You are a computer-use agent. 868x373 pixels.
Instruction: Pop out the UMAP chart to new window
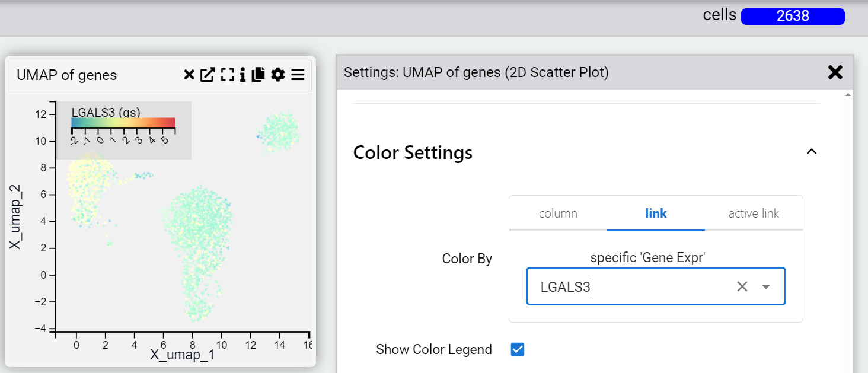(x=208, y=75)
